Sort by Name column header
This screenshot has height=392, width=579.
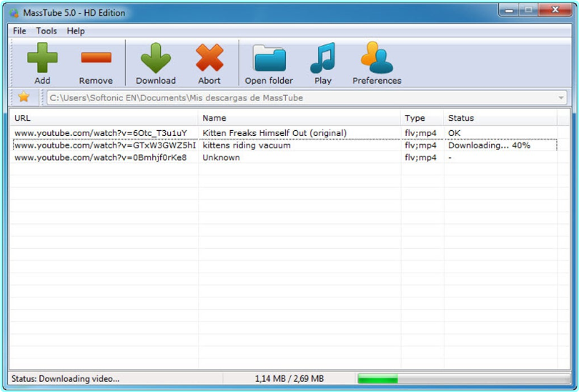click(x=299, y=118)
